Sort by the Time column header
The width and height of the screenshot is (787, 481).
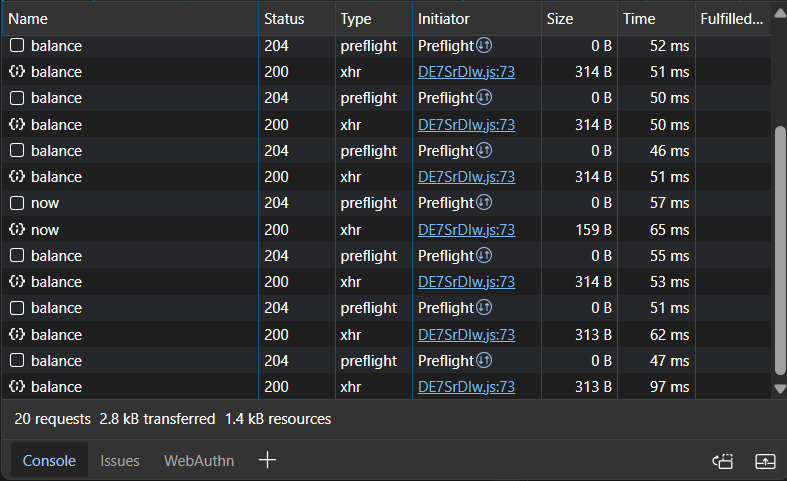(656, 19)
